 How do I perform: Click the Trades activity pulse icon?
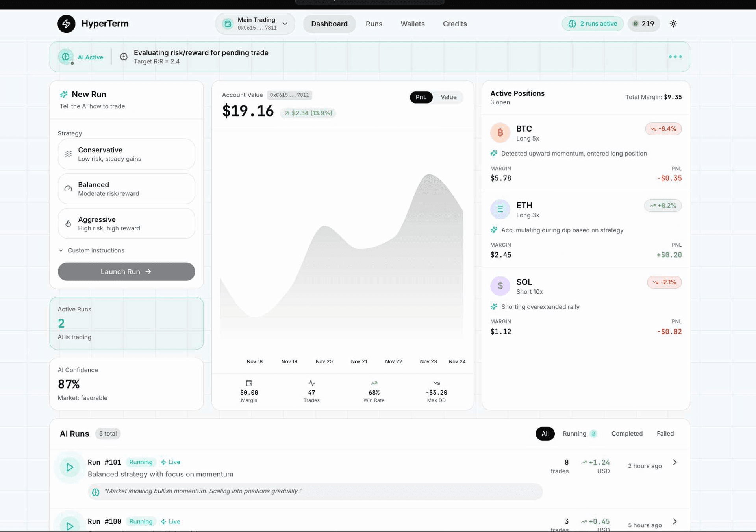311,383
